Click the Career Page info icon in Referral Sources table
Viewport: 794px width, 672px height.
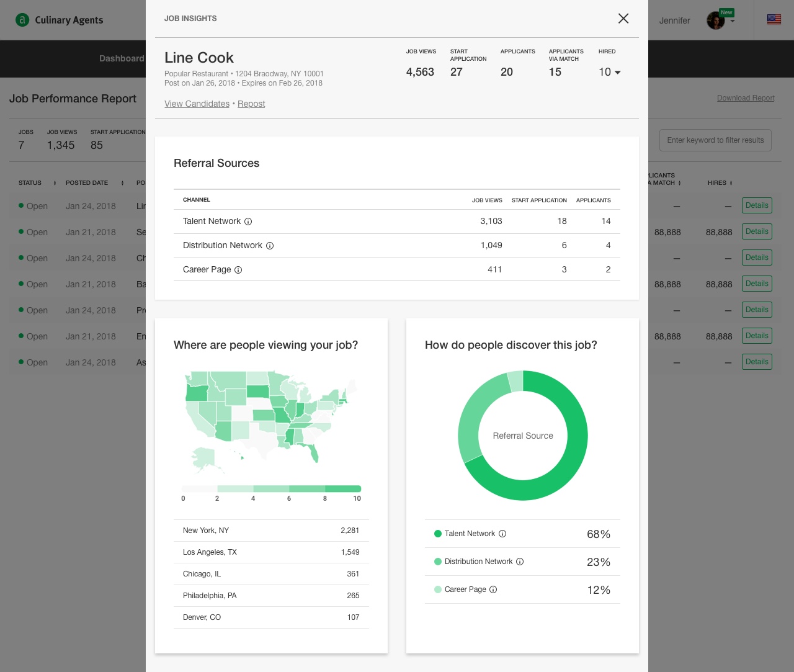[239, 269]
